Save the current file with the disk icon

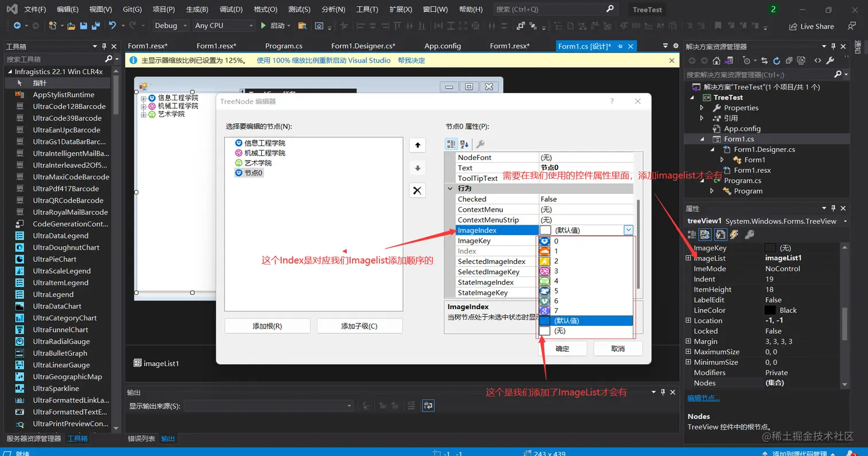[x=83, y=26]
